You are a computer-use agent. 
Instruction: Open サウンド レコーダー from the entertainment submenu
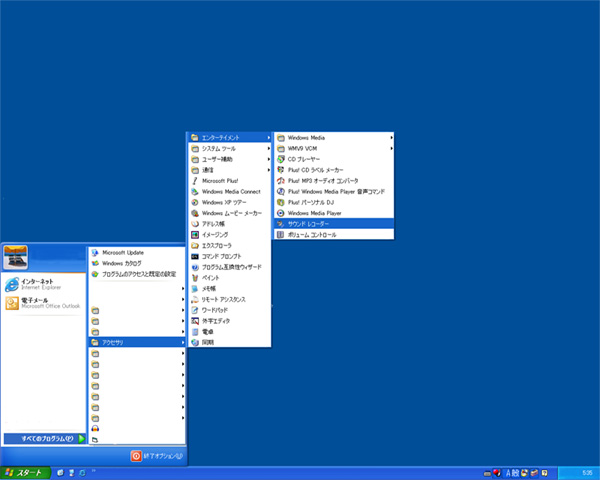point(334,224)
